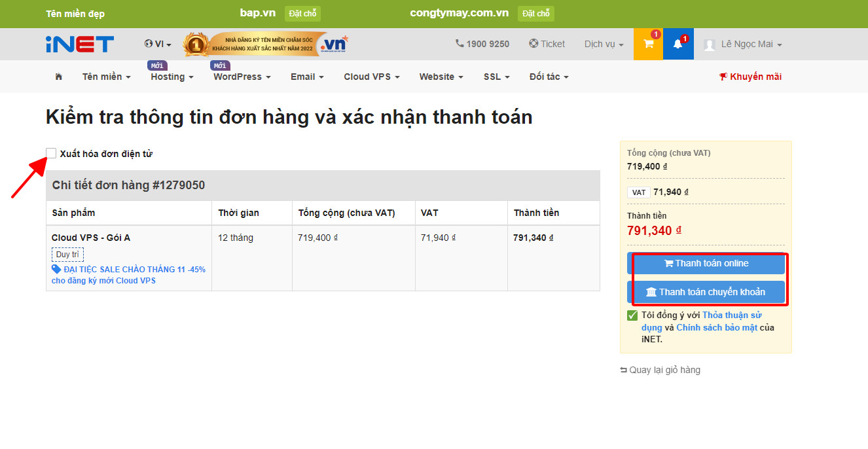Expand the Dịch vụ dropdown
The height and width of the screenshot is (449, 868).
[604, 44]
